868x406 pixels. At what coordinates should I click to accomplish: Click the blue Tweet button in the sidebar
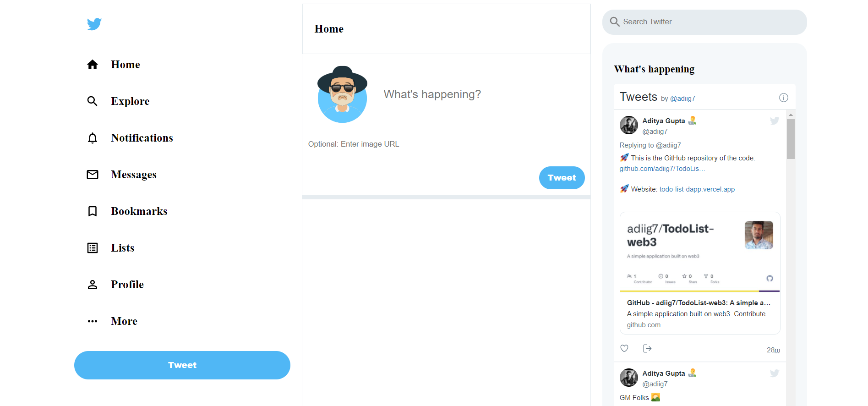(182, 365)
